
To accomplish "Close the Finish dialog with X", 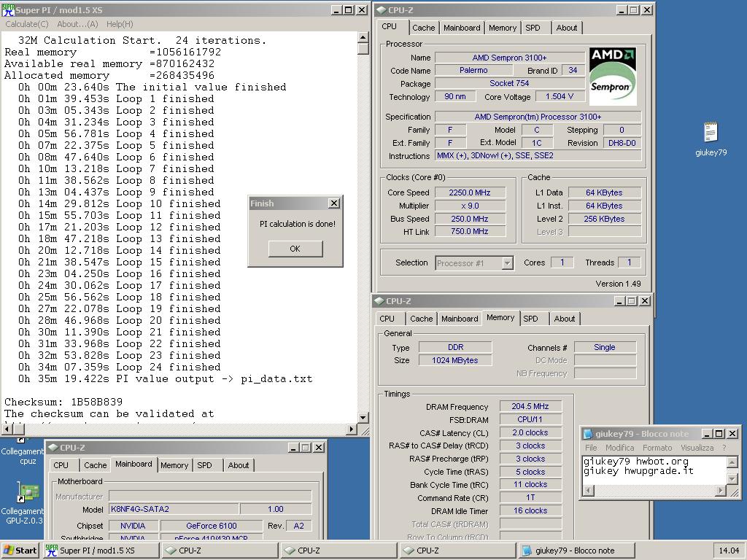I will [334, 203].
